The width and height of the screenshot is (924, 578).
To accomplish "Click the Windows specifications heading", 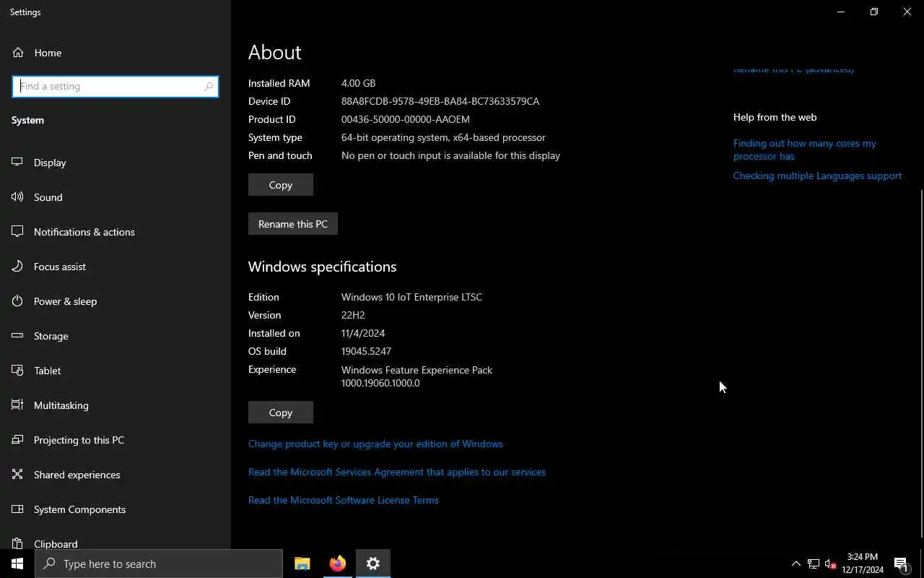I will pyautogui.click(x=323, y=267).
